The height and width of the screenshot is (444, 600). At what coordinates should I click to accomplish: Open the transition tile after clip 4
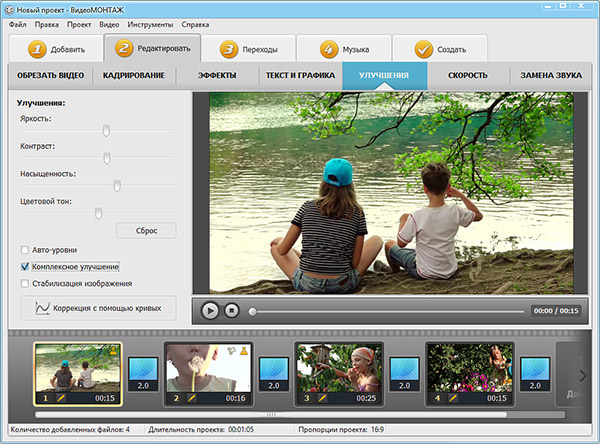pos(535,374)
